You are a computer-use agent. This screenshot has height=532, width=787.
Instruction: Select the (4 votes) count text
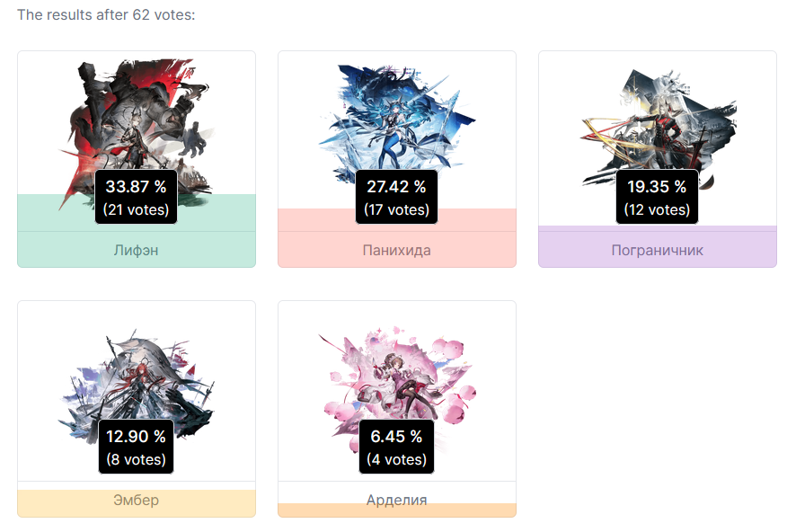tap(396, 459)
